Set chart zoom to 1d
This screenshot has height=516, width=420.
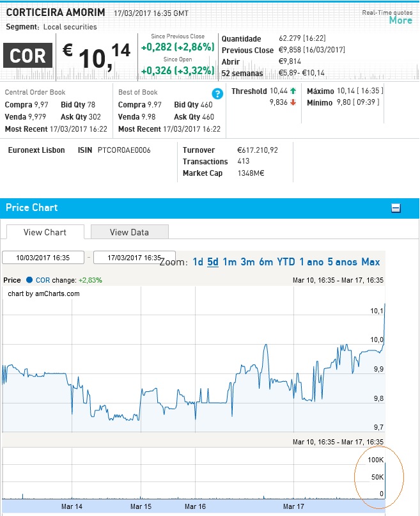click(x=198, y=262)
